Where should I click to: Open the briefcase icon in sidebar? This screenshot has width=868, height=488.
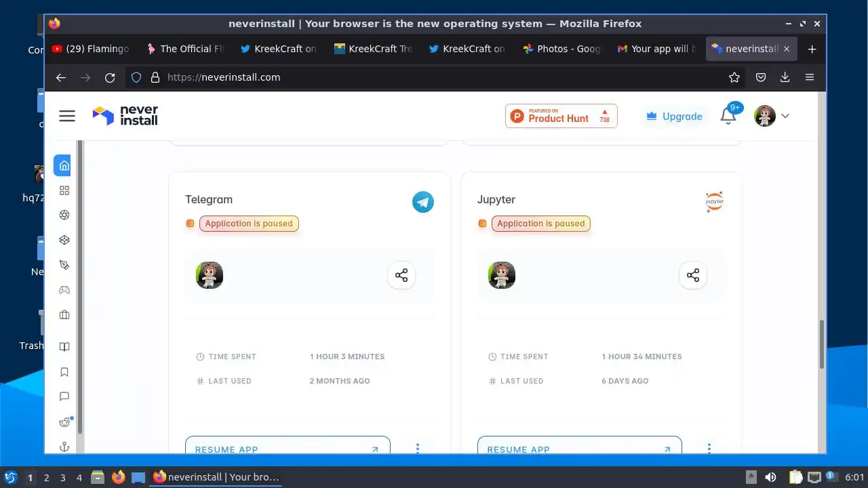coord(64,314)
